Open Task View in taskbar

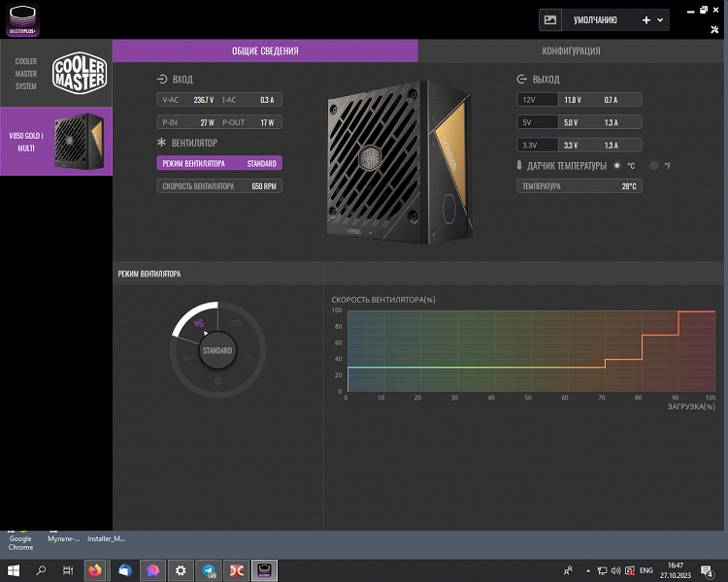[x=68, y=570]
